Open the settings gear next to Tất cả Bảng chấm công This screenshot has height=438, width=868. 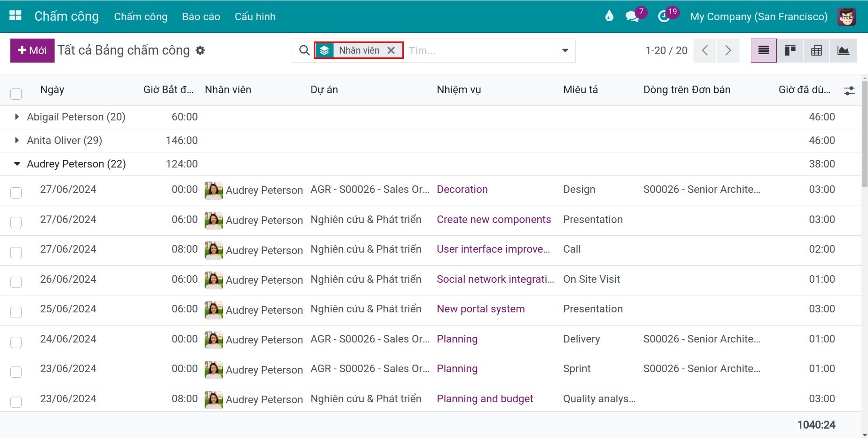(200, 50)
